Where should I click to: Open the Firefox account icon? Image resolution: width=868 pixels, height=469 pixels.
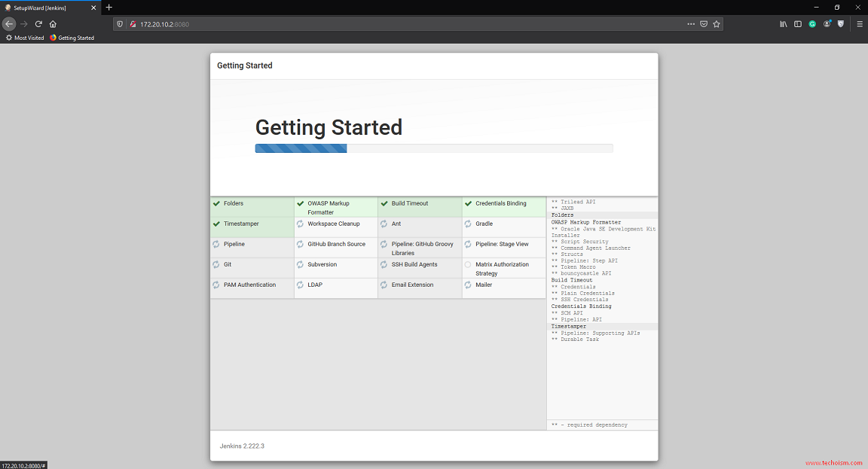coord(827,24)
